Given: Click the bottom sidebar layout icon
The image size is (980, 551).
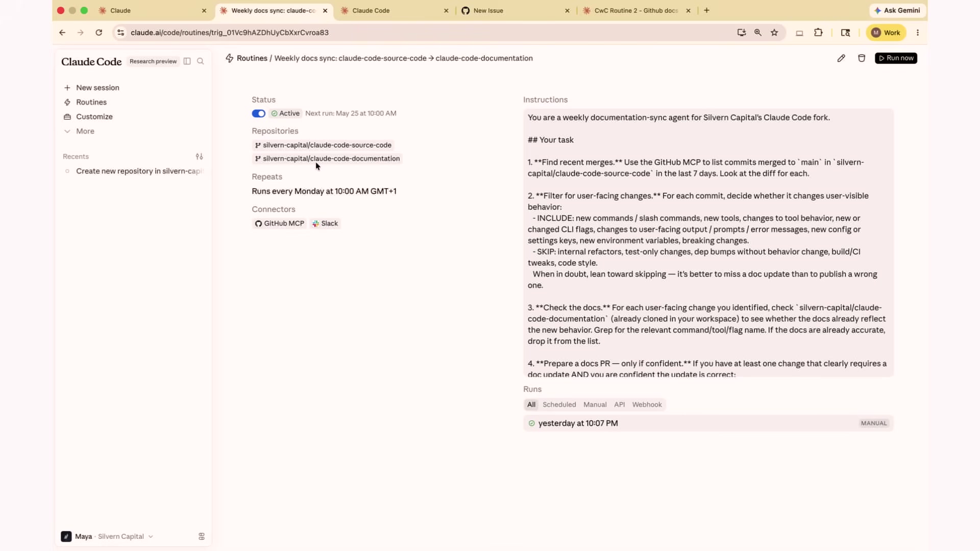Looking at the screenshot, I should pyautogui.click(x=202, y=536).
